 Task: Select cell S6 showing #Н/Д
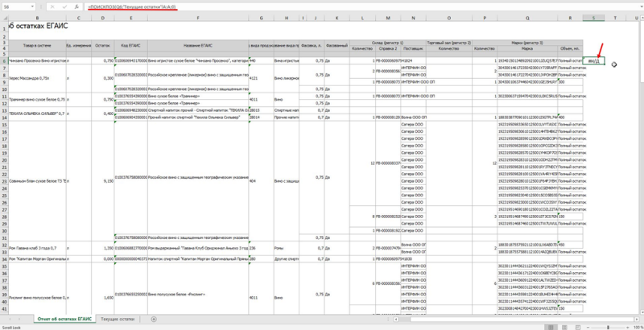[593, 60]
